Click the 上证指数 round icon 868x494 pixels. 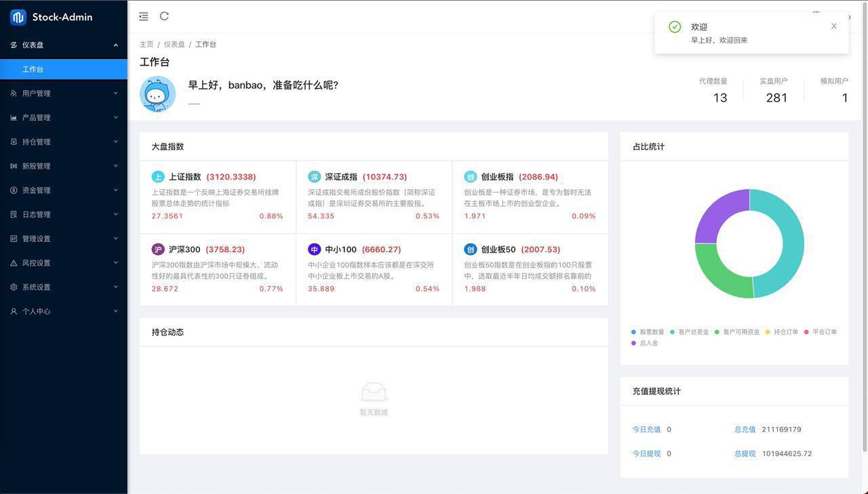[x=158, y=177]
